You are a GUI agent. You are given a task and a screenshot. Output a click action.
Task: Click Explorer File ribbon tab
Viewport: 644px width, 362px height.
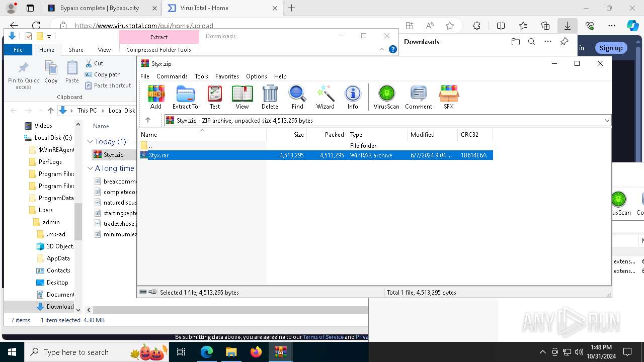click(x=18, y=50)
